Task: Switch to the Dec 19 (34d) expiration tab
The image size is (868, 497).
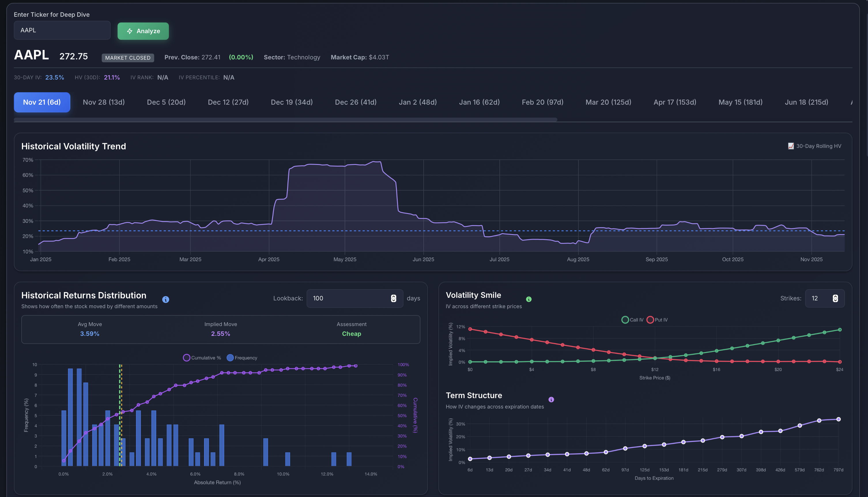Action: point(292,102)
